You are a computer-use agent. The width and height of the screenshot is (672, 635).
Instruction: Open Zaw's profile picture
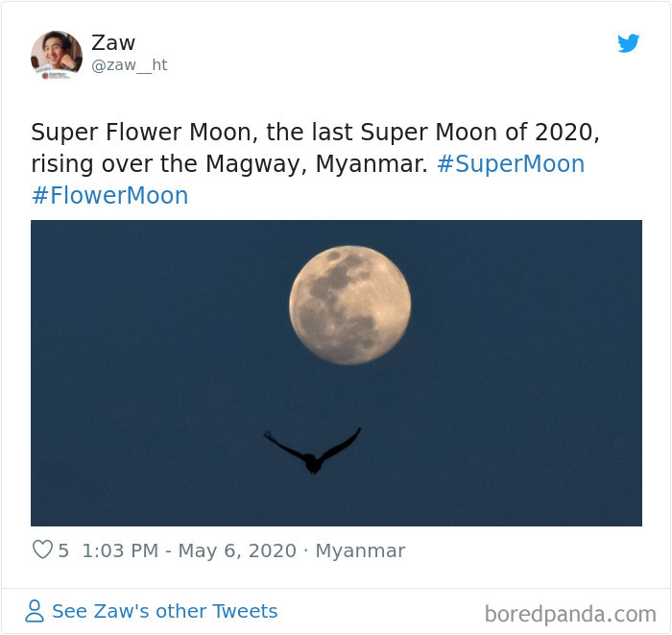[56, 56]
